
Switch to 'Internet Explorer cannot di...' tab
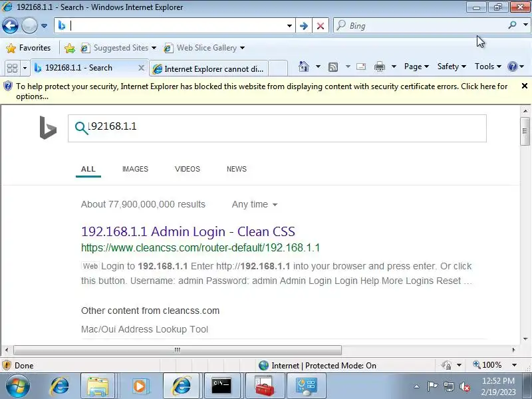[208, 69]
